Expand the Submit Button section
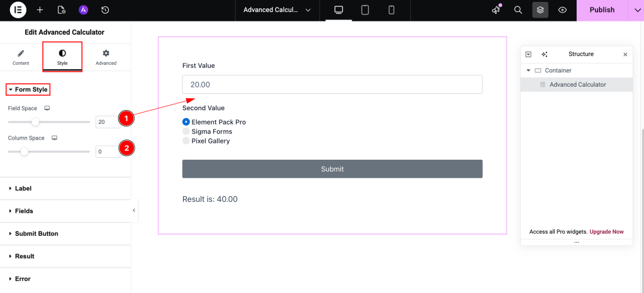644x293 pixels. click(x=36, y=234)
